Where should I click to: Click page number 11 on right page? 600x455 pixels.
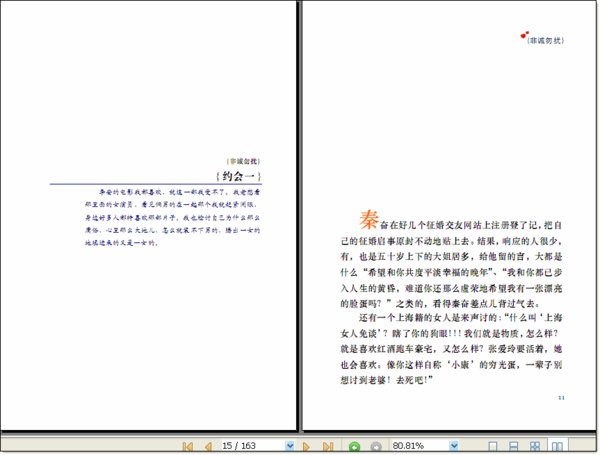[561, 398]
